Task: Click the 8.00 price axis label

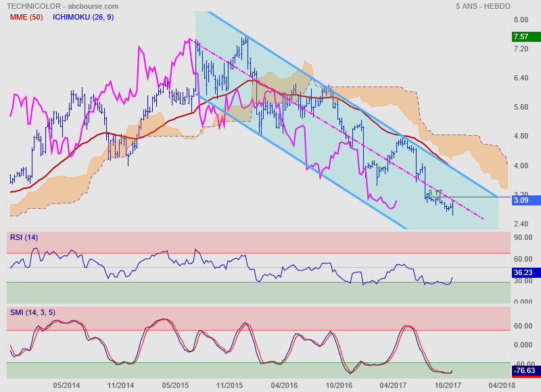Action: pyautogui.click(x=521, y=20)
